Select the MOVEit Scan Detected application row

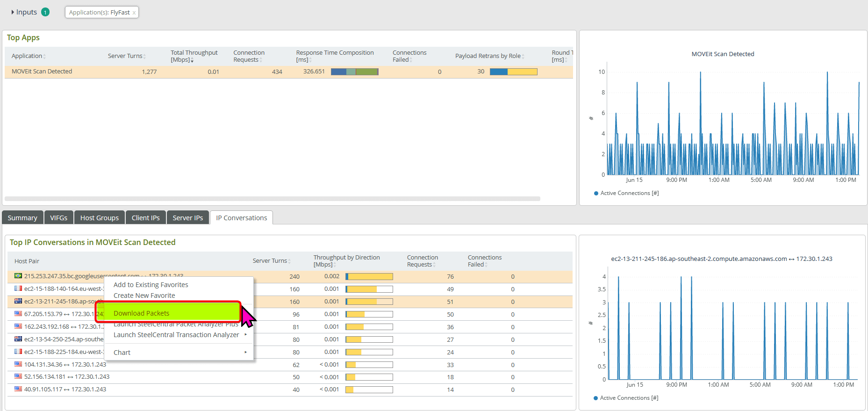[x=288, y=72]
